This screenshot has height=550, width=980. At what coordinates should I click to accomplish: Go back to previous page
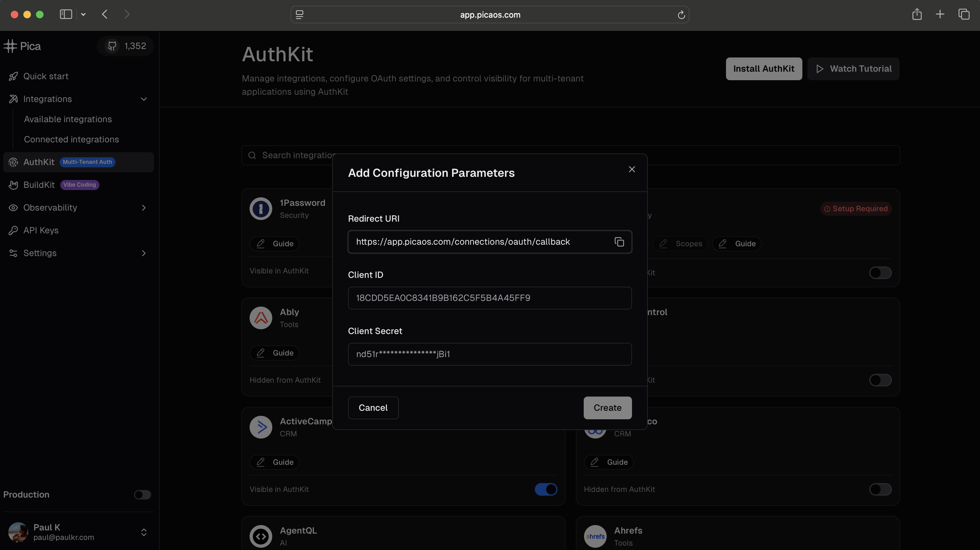105,15
